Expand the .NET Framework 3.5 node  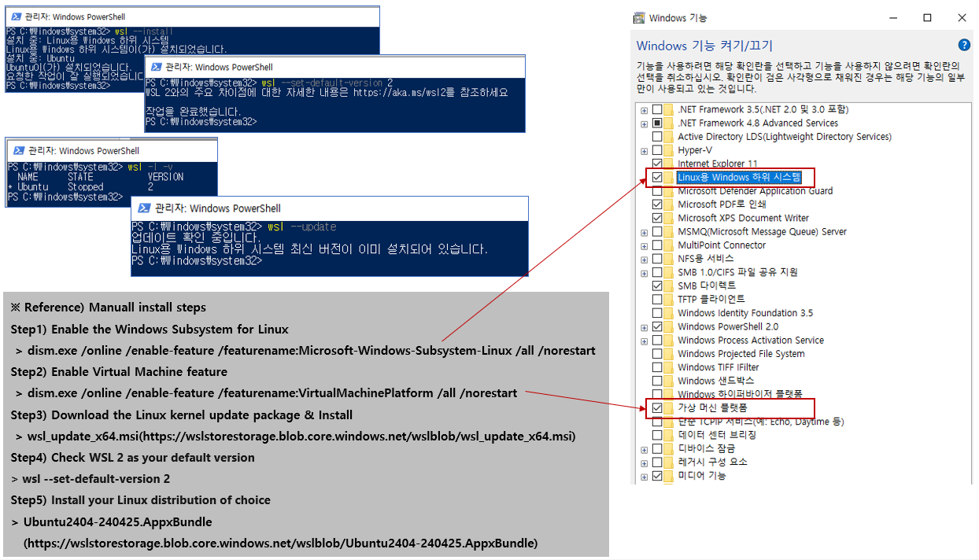pos(645,110)
